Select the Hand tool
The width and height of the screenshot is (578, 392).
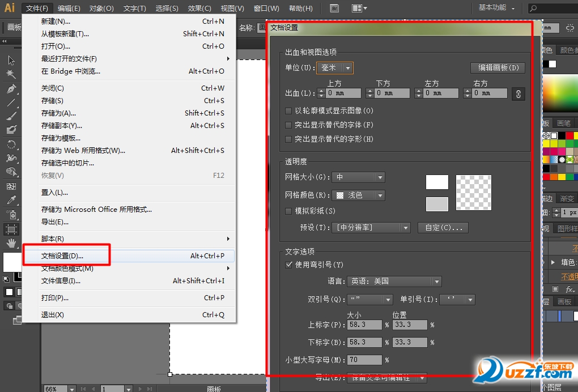tap(11, 243)
